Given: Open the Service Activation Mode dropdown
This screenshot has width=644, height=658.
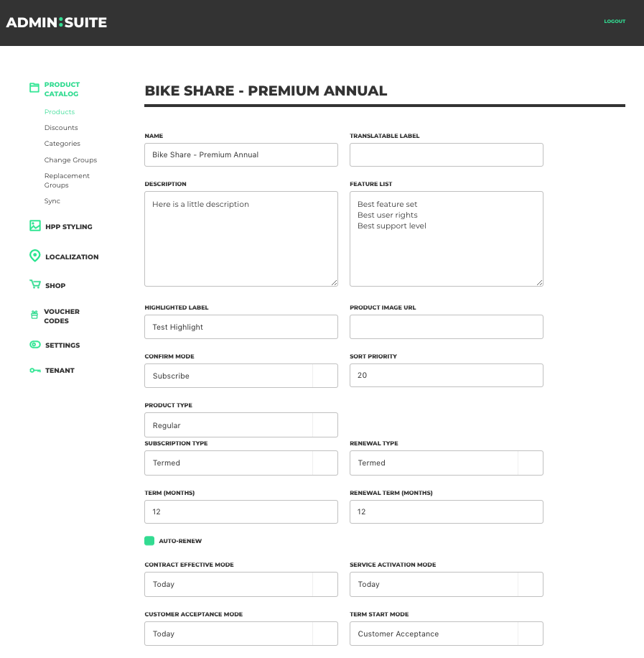Looking at the screenshot, I should [447, 584].
